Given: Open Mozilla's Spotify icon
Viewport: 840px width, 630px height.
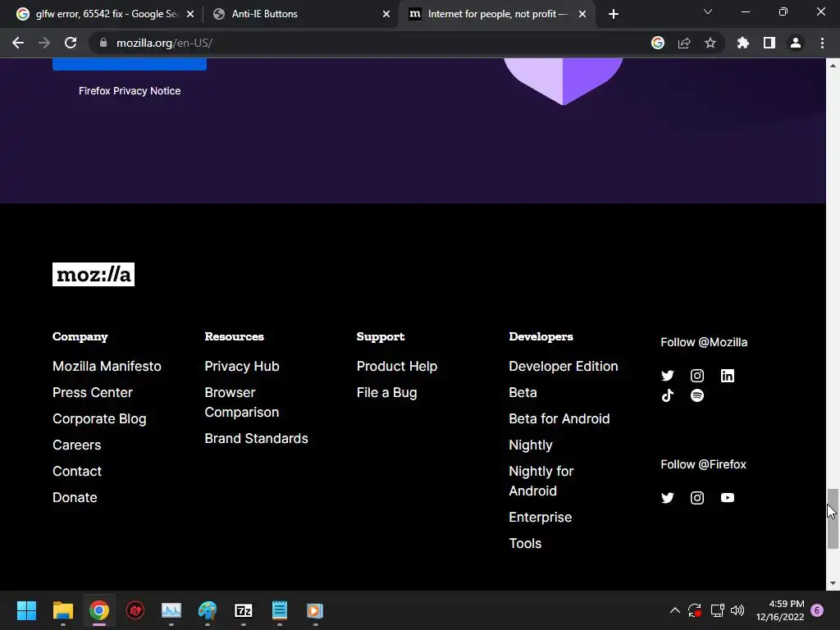Looking at the screenshot, I should pos(697,395).
